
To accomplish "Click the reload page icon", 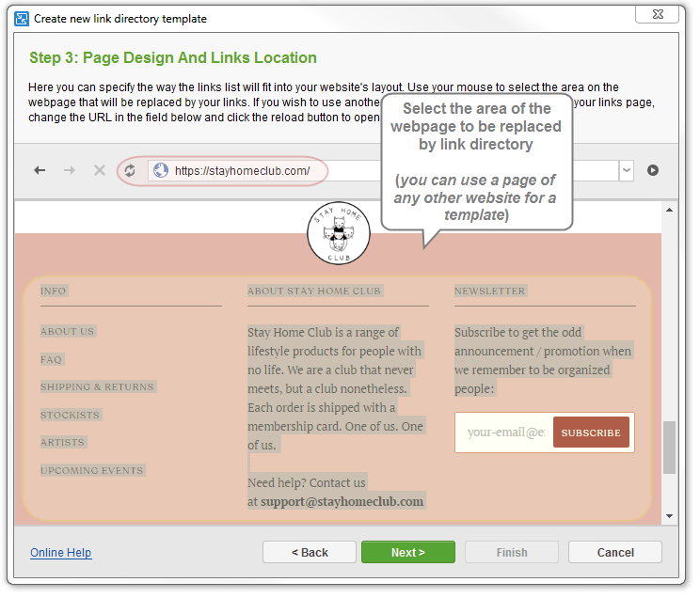I will coord(130,170).
